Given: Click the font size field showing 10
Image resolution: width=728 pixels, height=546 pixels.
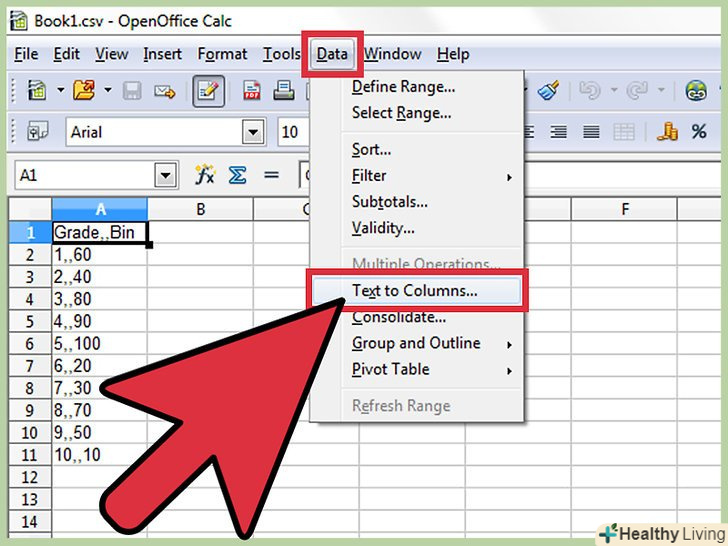Looking at the screenshot, I should click(x=293, y=132).
